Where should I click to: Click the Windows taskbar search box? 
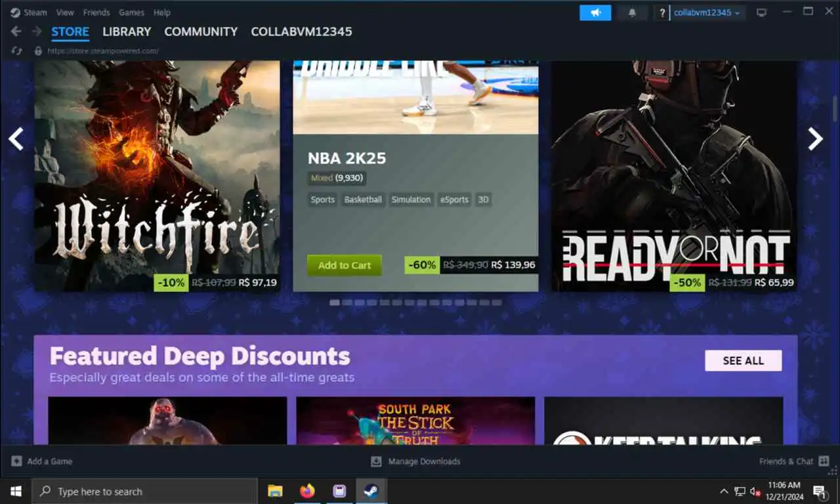pyautogui.click(x=144, y=491)
